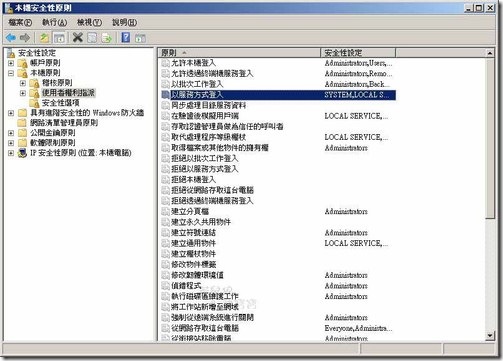Viewport: 503px width, 361px height.
Task: Select 軟體限制原則 tree item
Action: coord(52,143)
